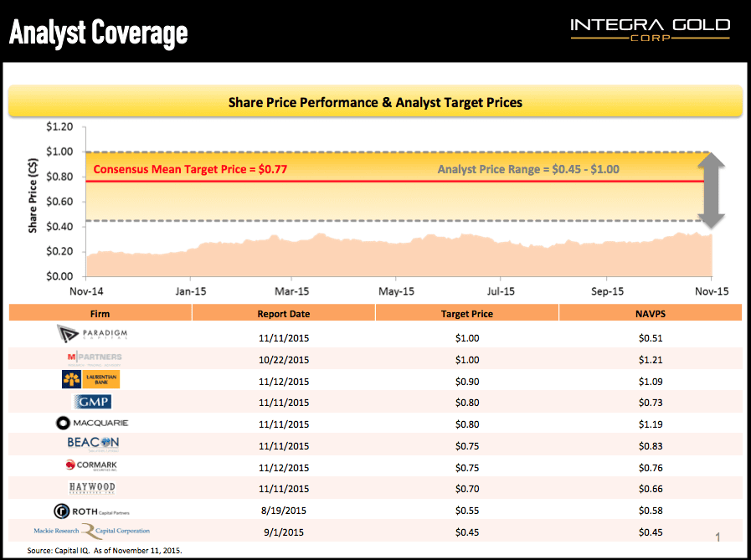Click the Report Date column header
751x560 pixels.
284,313
